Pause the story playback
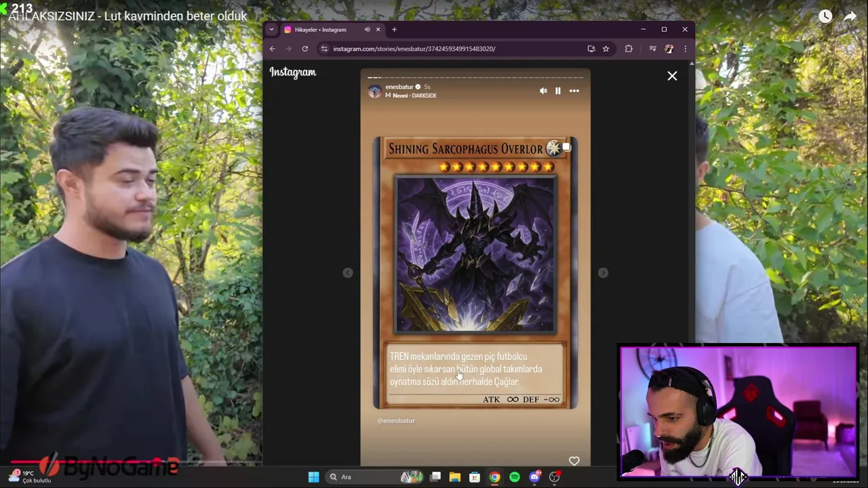The image size is (868, 488). 558,91
